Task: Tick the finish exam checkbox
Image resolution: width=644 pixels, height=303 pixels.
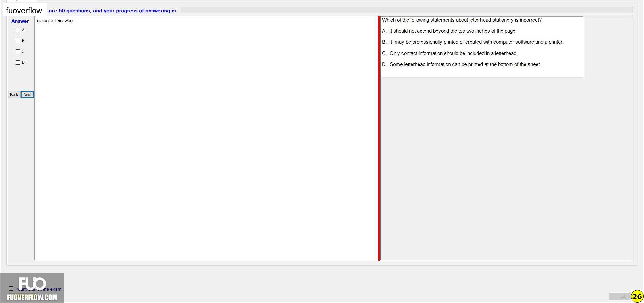Action: 11,288
